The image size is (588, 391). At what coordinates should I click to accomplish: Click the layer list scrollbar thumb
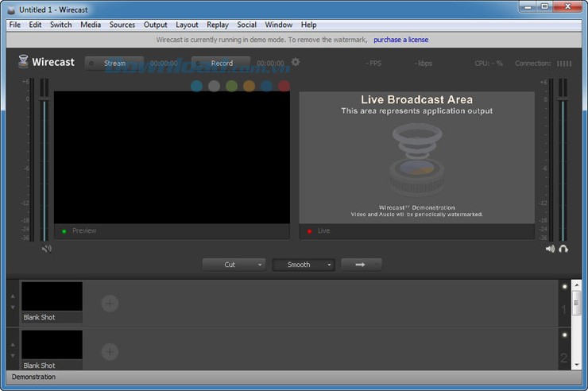(x=577, y=303)
